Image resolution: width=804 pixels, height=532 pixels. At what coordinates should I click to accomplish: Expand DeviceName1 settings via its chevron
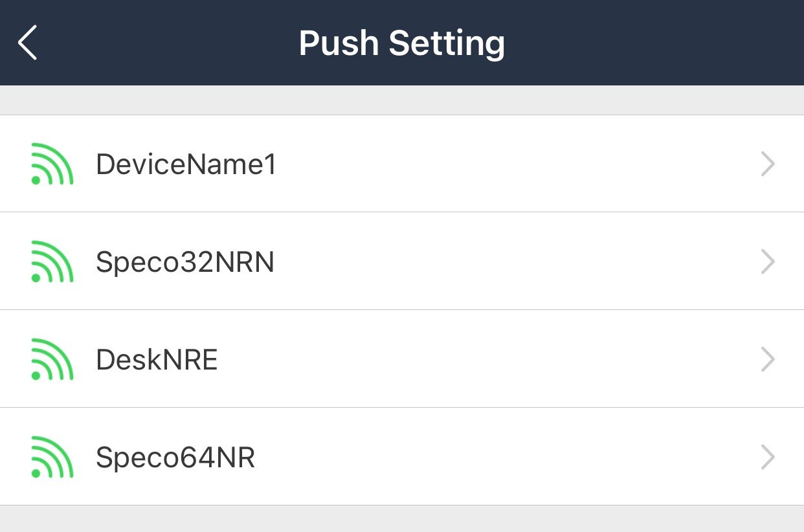click(x=768, y=164)
